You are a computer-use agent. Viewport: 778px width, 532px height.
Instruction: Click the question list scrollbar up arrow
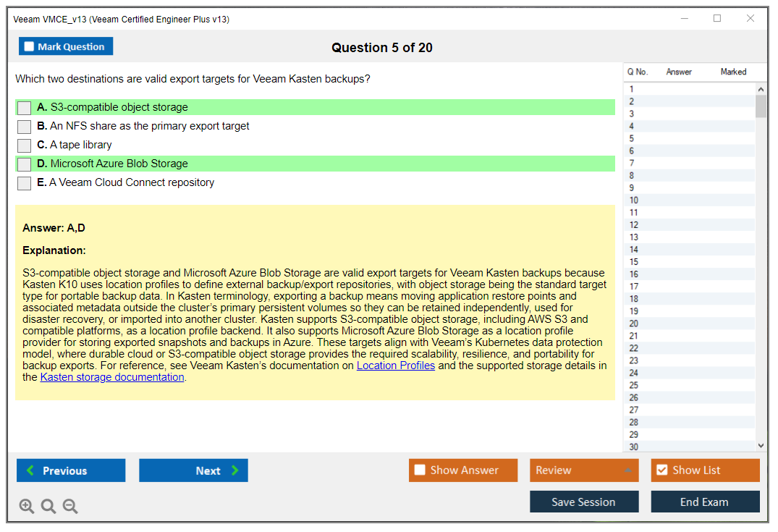pos(761,89)
